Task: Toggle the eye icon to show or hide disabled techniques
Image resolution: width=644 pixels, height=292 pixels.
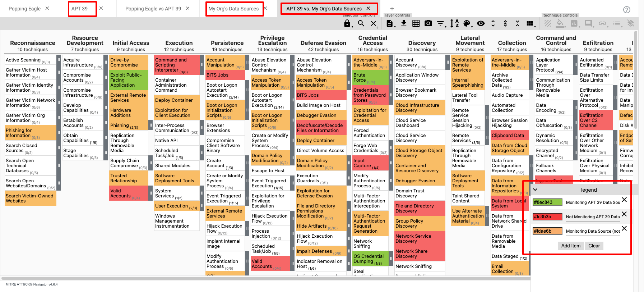Action: 481,23
